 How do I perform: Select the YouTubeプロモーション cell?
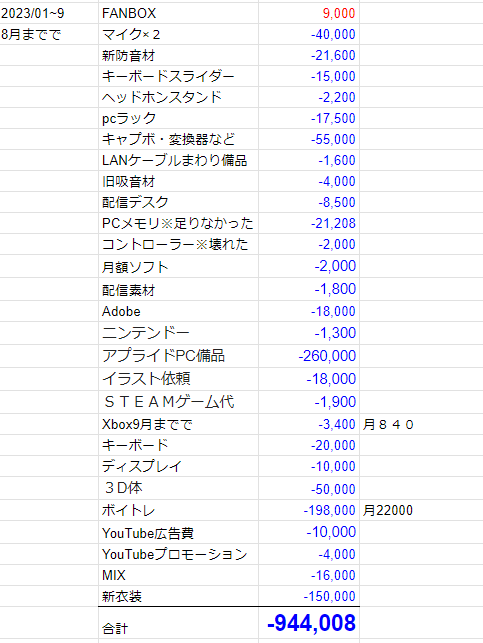(x=178, y=554)
